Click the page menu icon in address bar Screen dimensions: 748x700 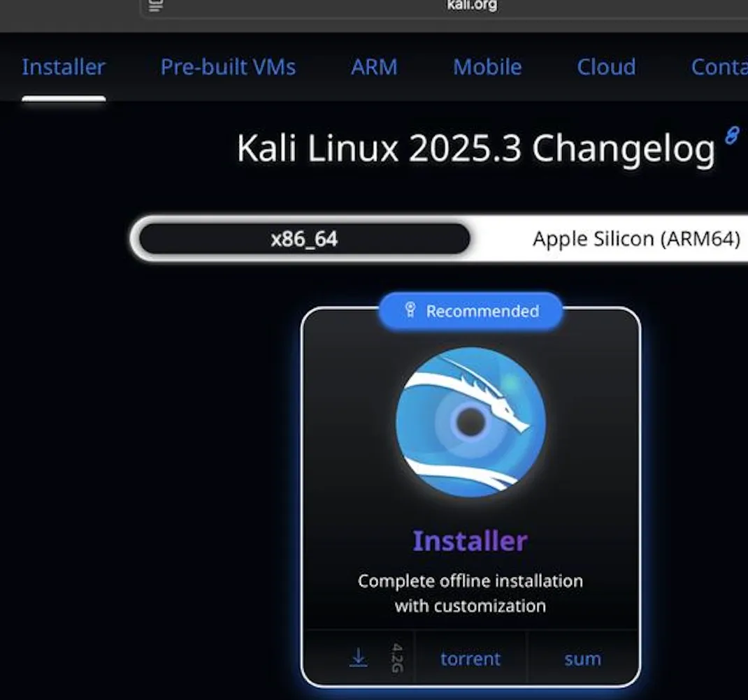(x=155, y=6)
